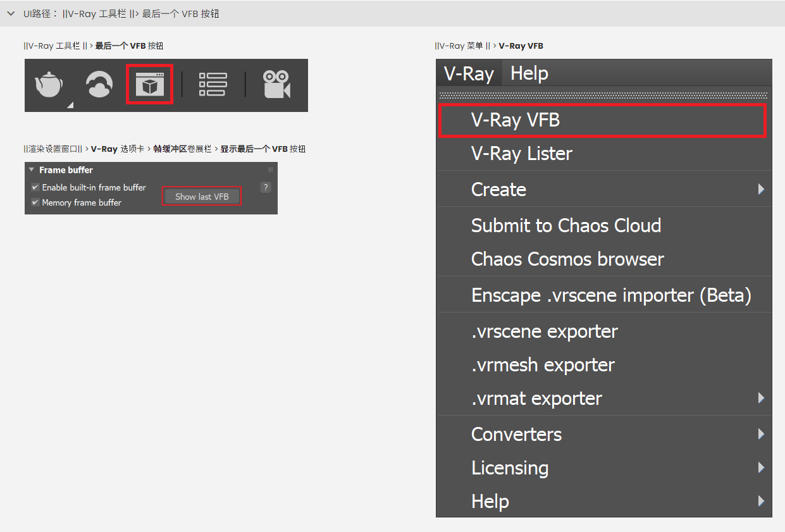Click the teapot render icon
The height and width of the screenshot is (532, 785).
tap(49, 85)
